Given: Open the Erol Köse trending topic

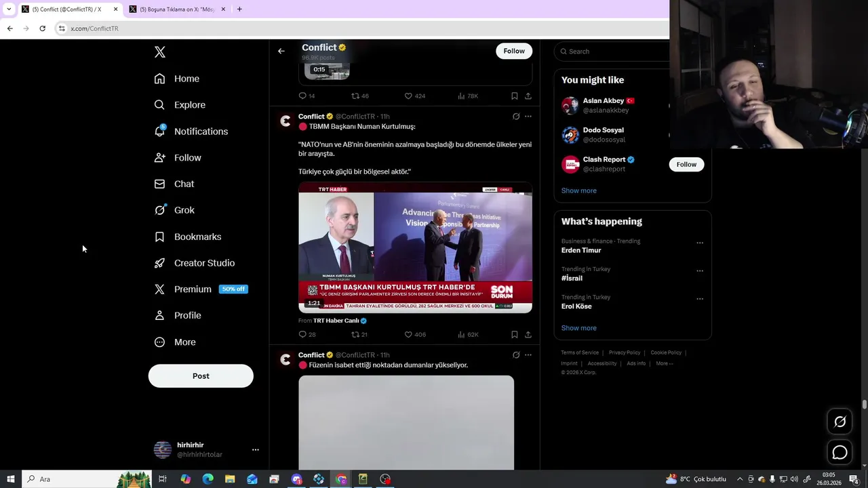Looking at the screenshot, I should tap(576, 306).
